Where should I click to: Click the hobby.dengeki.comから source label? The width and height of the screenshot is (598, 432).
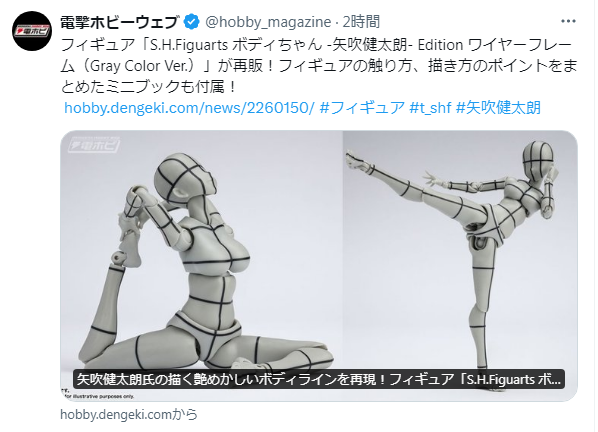(129, 414)
